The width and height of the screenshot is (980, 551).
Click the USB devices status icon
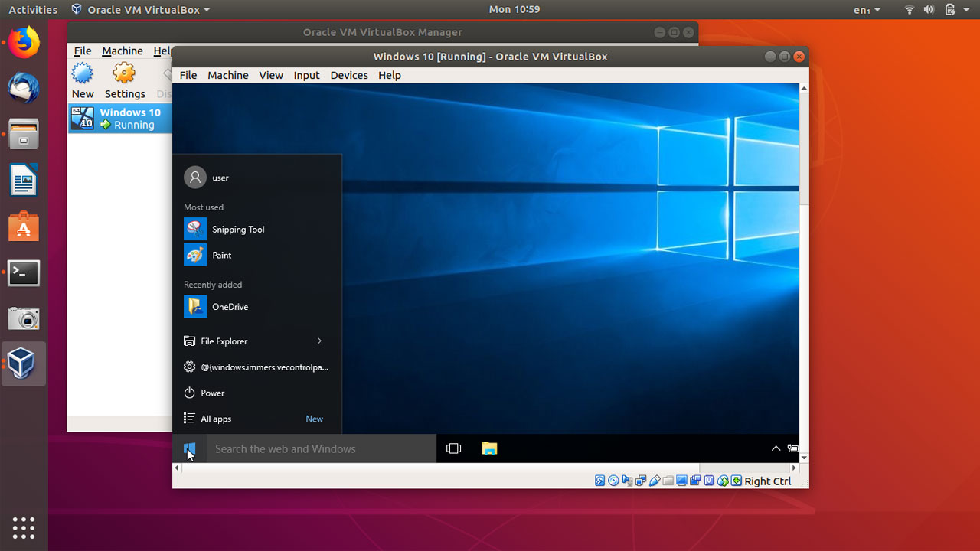[x=655, y=480]
